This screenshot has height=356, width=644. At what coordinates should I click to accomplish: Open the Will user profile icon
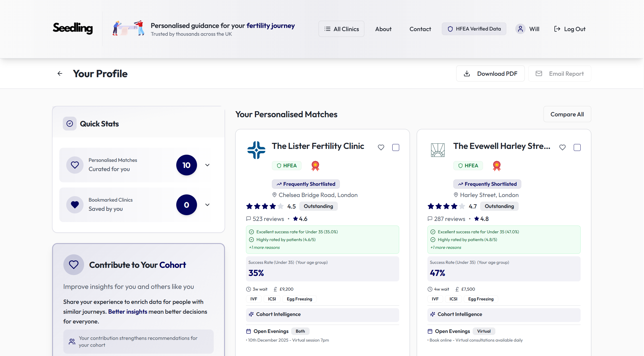click(520, 29)
